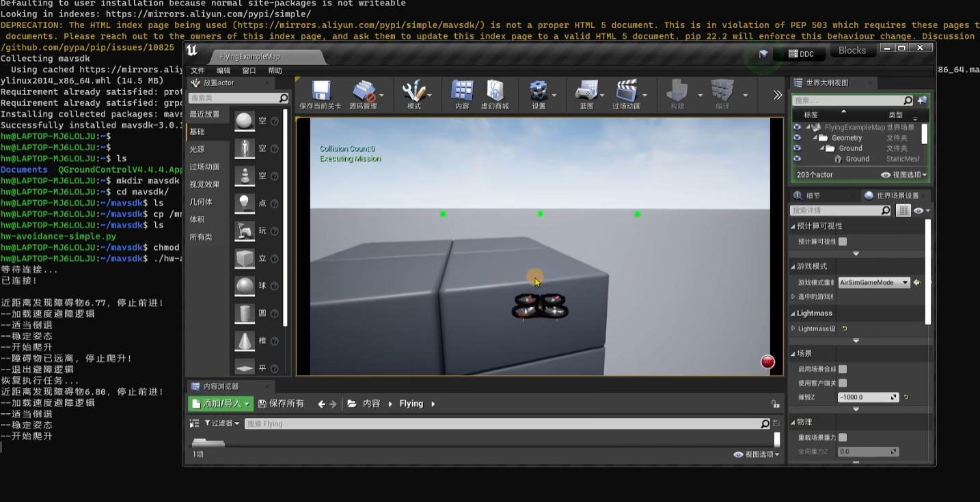Viewport: 980px width, 502px height.
Task: Toggle visibility of the Ground folder row
Action: pos(797,148)
